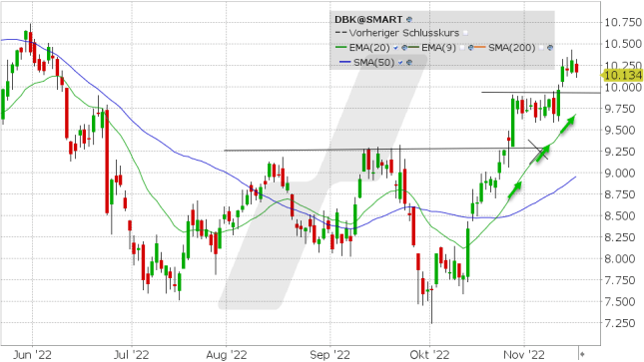This screenshot has height=362, width=644.
Task: Click the Sep '22 time axis label
Action: [x=330, y=354]
